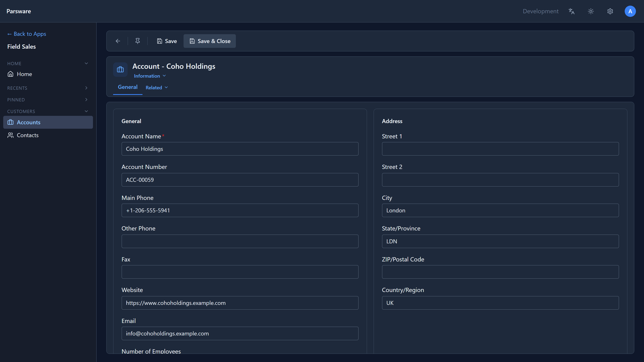The height and width of the screenshot is (362, 644).
Task: Click the ZIP/Postal Code field
Action: click(x=500, y=272)
